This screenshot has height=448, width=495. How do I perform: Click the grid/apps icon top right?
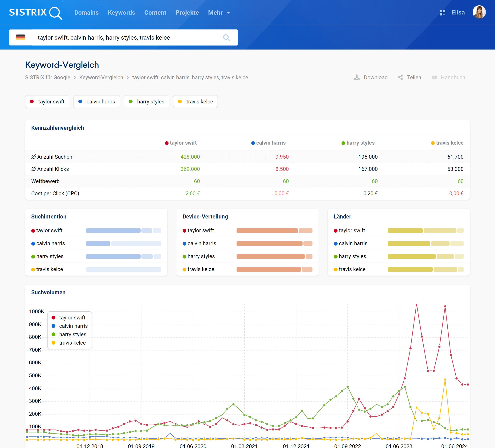click(442, 12)
